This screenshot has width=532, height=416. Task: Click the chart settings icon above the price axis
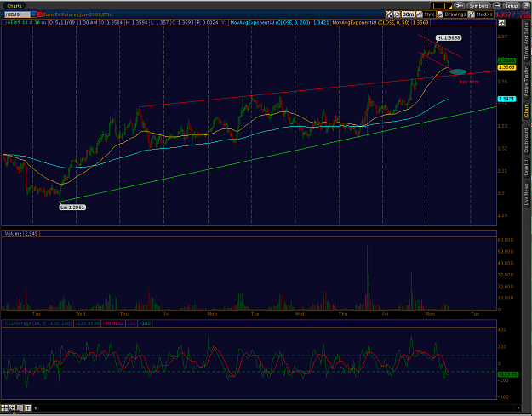click(x=501, y=23)
